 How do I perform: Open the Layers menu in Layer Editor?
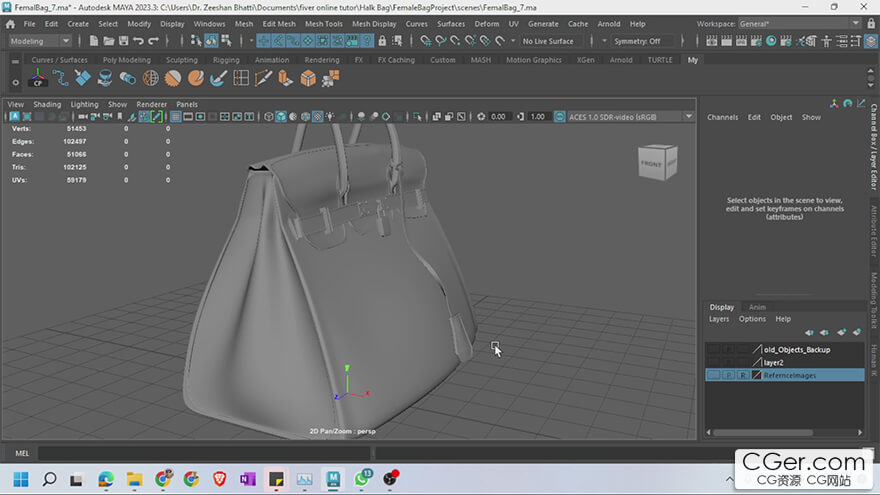point(719,319)
